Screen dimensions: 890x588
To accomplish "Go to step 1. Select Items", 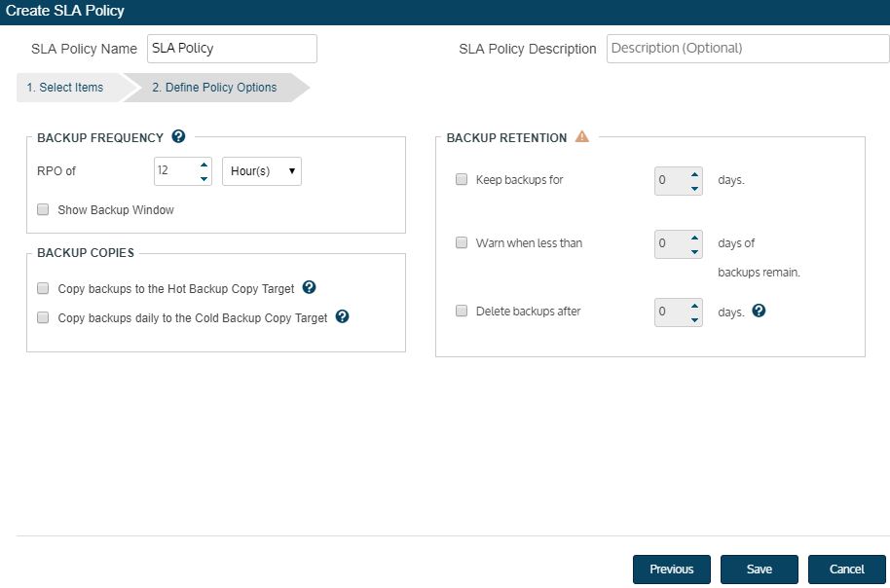I will [x=65, y=88].
